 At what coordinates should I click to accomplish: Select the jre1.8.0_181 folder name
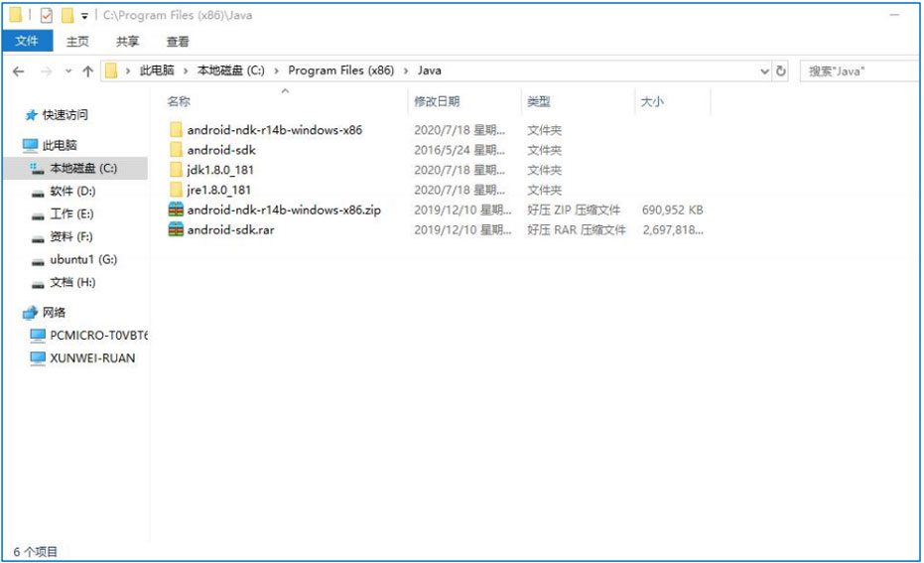[218, 190]
